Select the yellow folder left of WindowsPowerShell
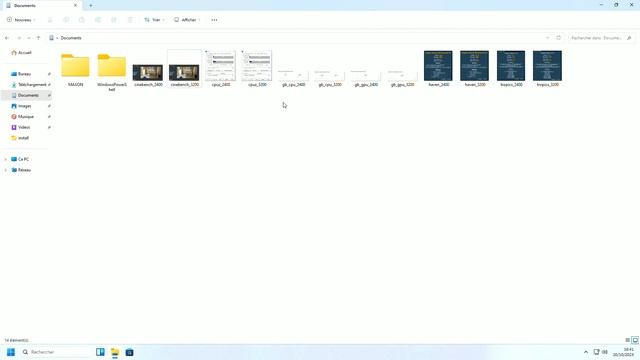The image size is (640, 360). (76, 69)
